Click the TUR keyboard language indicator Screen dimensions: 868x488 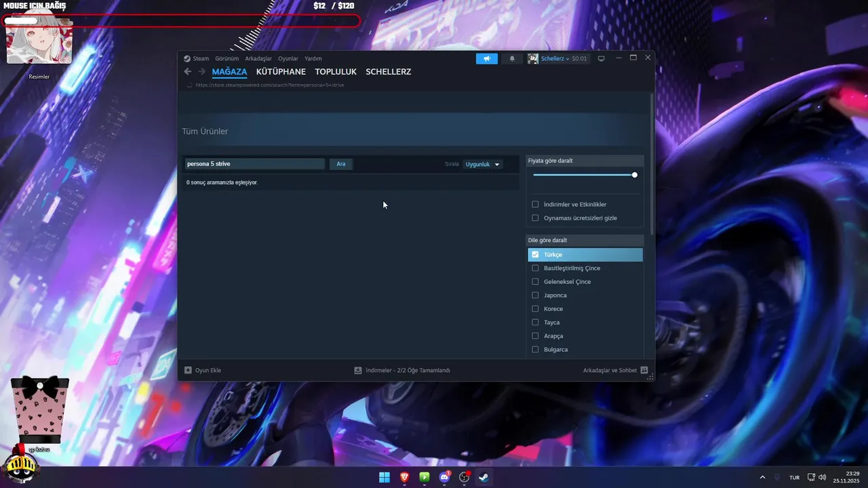[794, 477]
